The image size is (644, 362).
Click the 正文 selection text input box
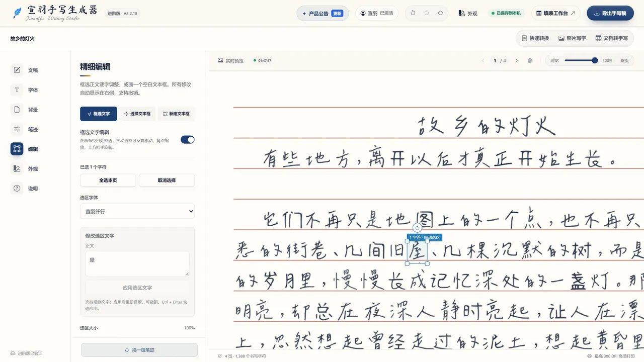pos(137,264)
